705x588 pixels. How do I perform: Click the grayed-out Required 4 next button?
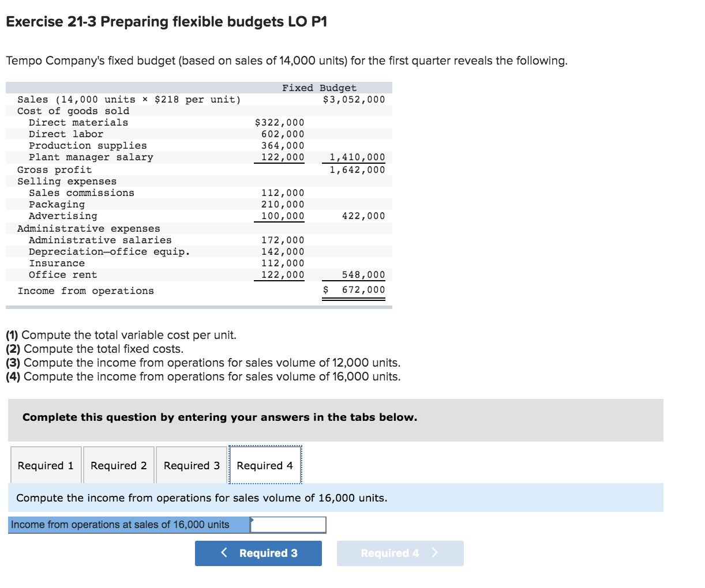coord(400,553)
